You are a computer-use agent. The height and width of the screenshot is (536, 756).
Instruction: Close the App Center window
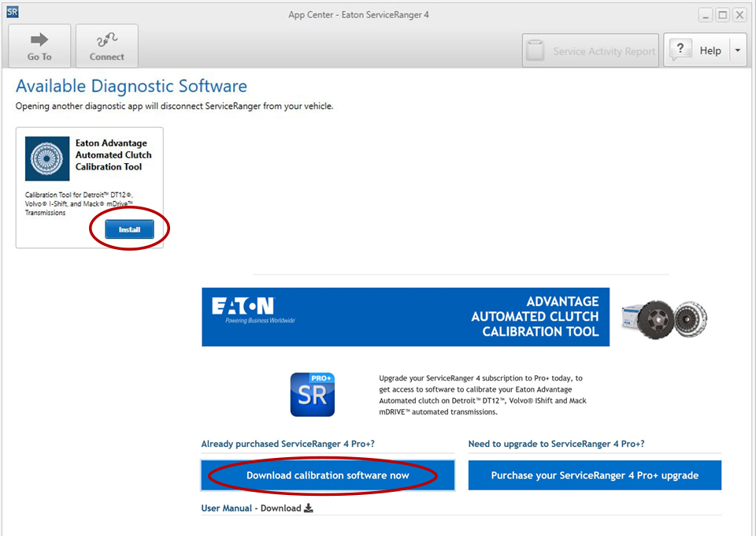coord(739,15)
